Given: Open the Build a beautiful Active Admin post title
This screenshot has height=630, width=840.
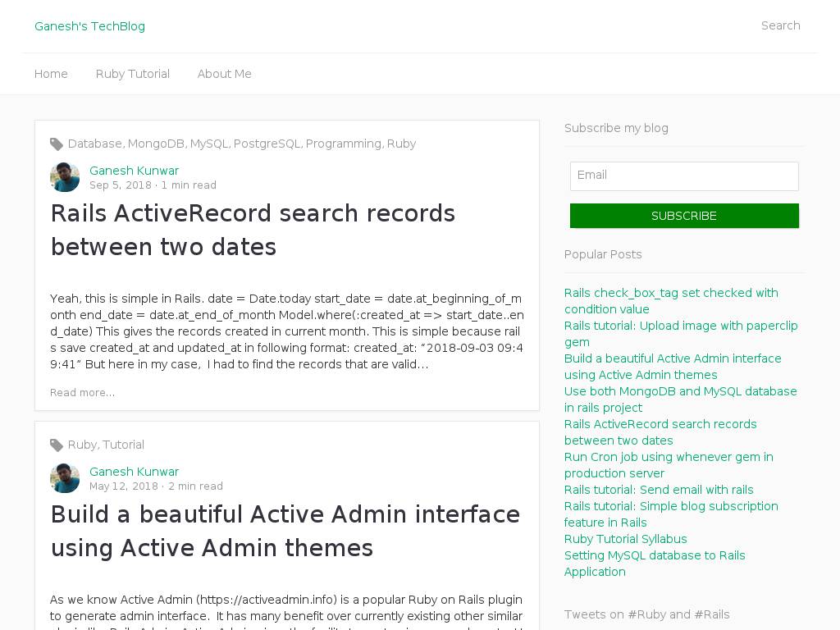Looking at the screenshot, I should coord(285,531).
